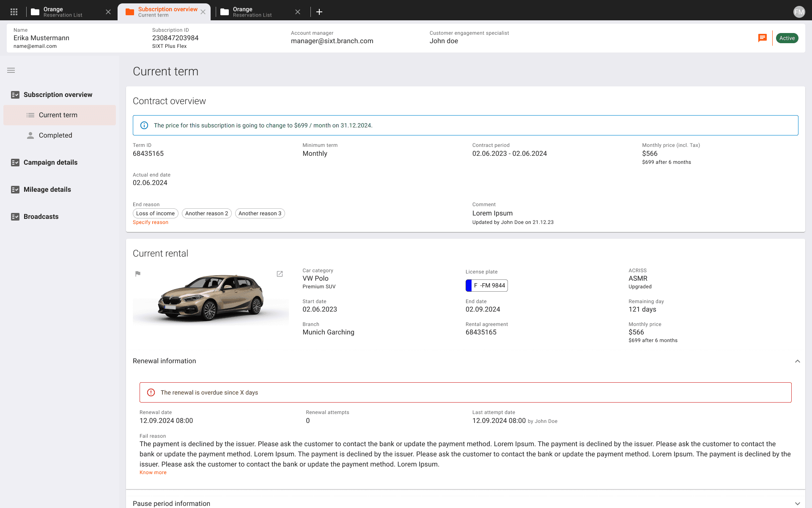Image resolution: width=812 pixels, height=508 pixels.
Task: Close the Subscription overview tab
Action: [x=203, y=12]
